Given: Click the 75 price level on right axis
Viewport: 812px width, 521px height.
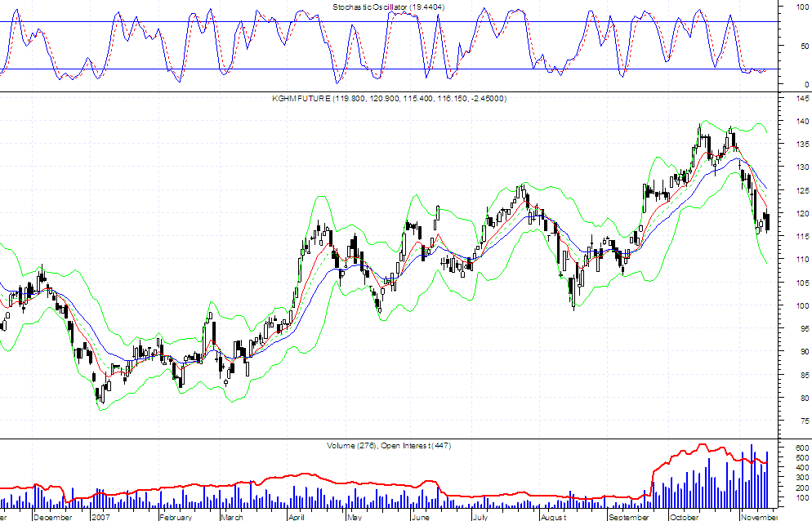Looking at the screenshot, I should (x=805, y=421).
